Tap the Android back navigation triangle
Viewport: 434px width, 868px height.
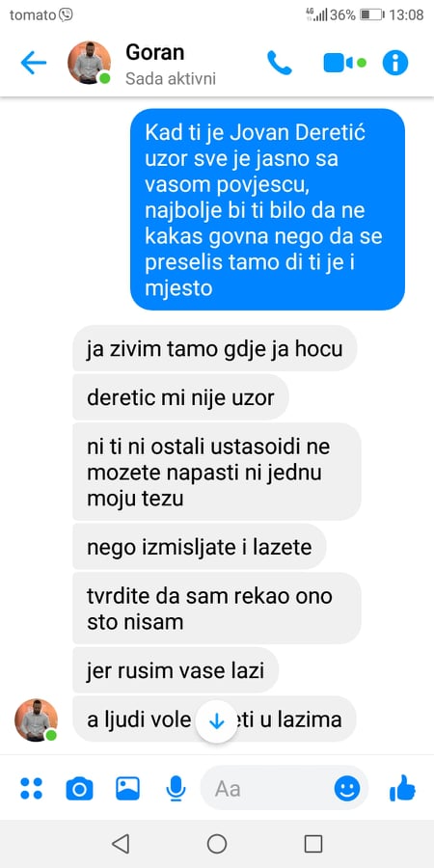[121, 844]
